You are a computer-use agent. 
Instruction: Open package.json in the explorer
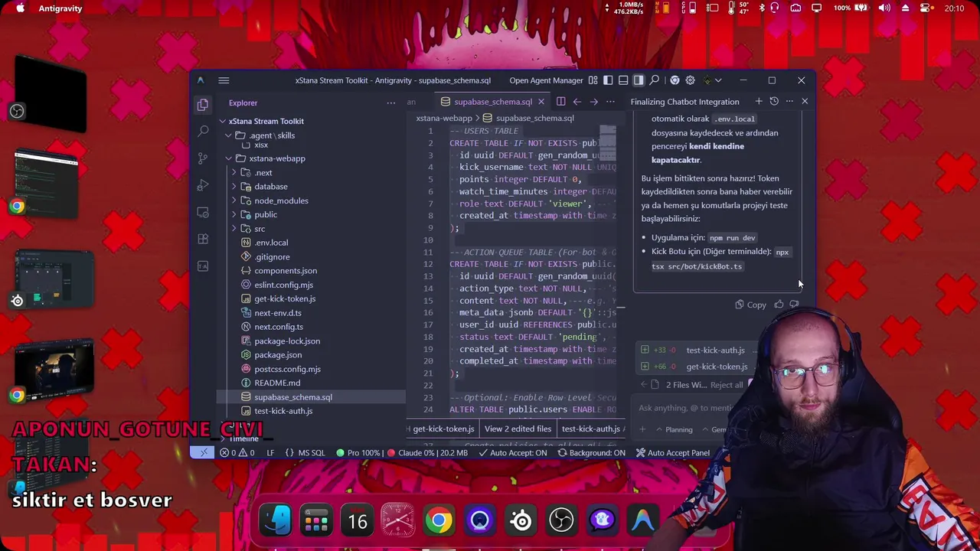click(278, 355)
